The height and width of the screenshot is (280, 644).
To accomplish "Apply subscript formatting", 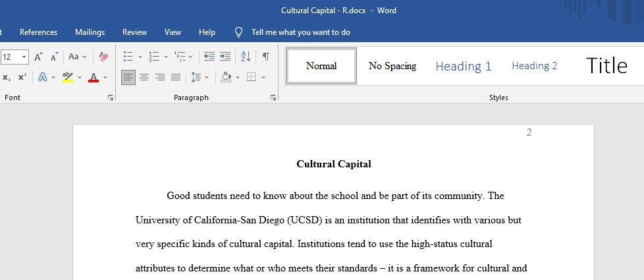I will pos(7,77).
